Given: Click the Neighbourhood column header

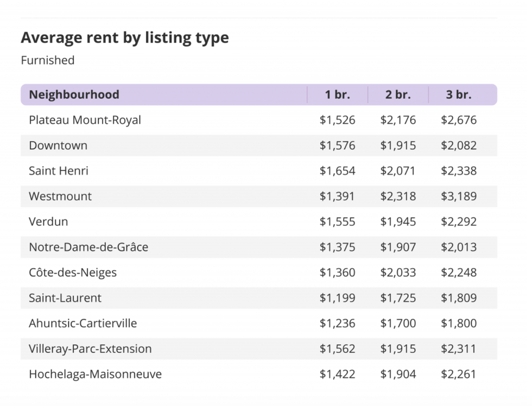Looking at the screenshot, I should point(74,94).
